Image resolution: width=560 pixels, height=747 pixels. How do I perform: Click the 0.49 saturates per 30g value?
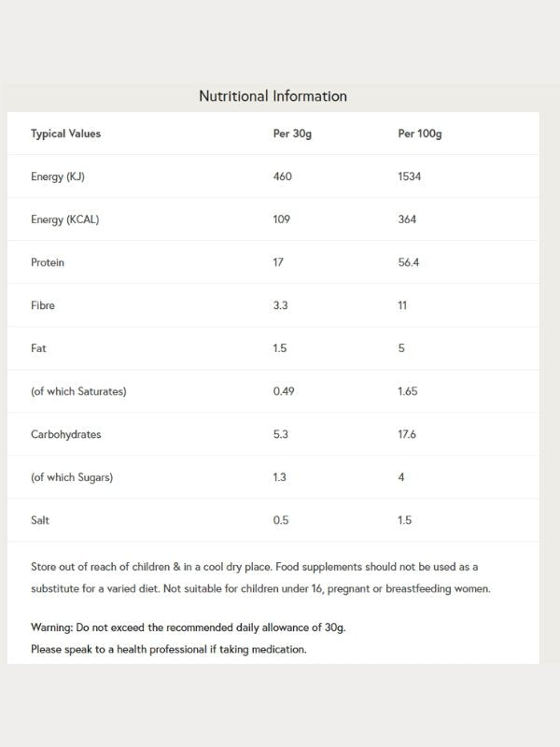pos(284,391)
